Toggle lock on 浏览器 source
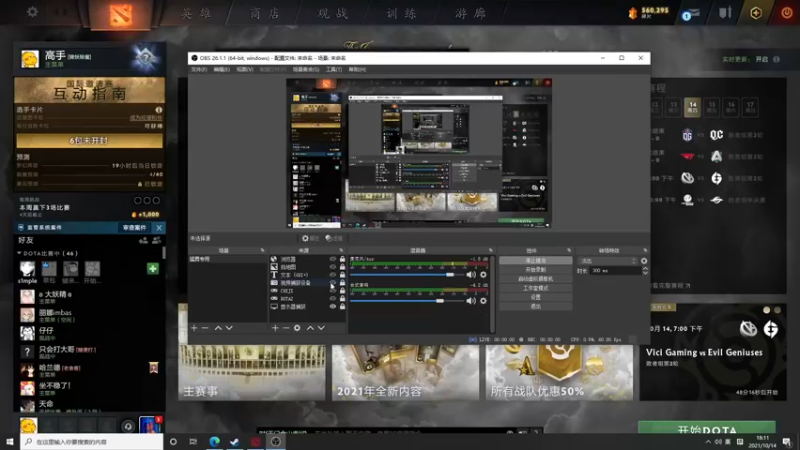This screenshot has height=450, width=800. pyautogui.click(x=342, y=259)
